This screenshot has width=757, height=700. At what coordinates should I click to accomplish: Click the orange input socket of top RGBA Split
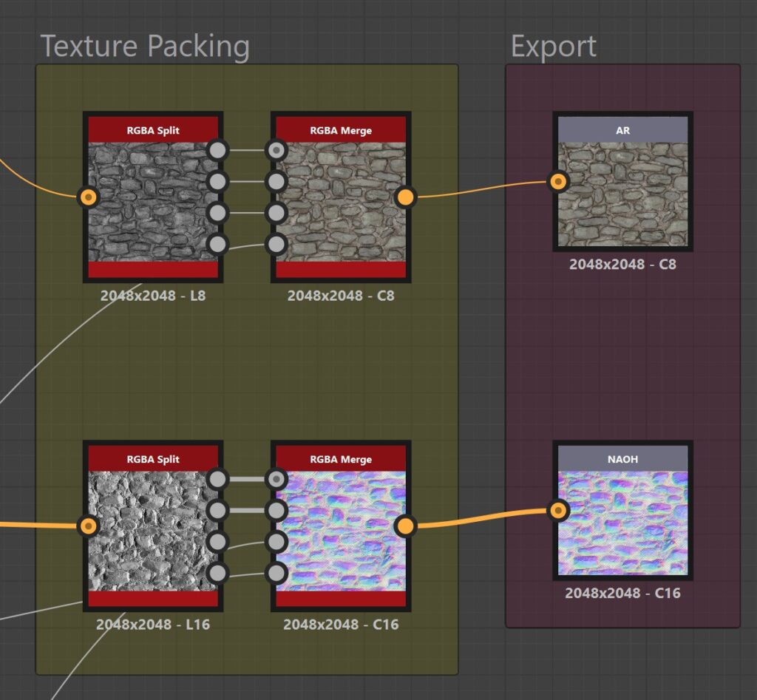tap(89, 197)
